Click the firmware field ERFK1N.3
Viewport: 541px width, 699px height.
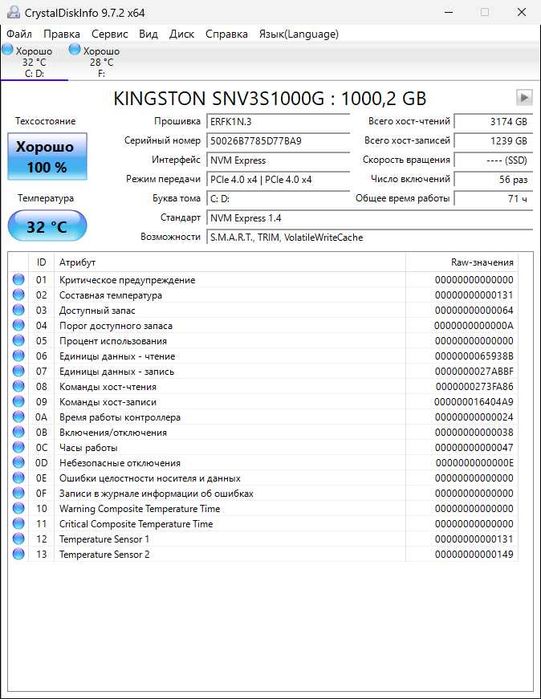coord(279,121)
